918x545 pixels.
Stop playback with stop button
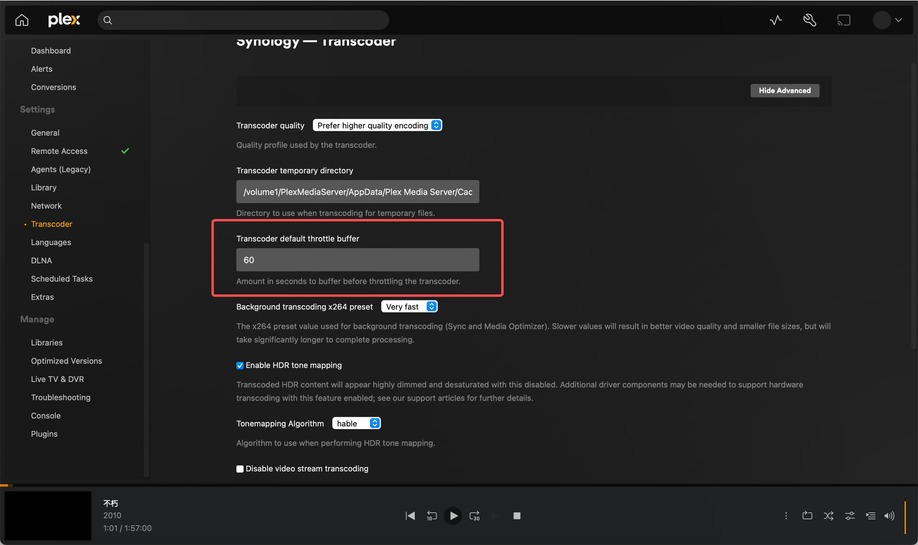click(x=517, y=516)
